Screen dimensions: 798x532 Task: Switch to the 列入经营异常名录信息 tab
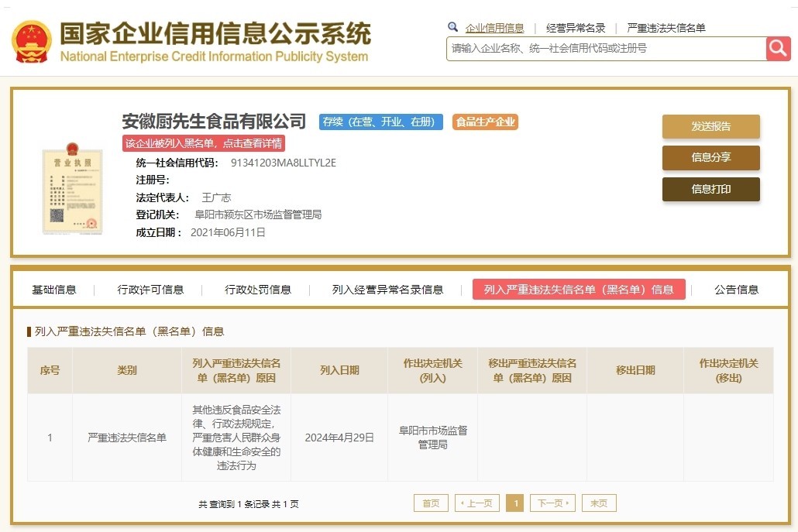pyautogui.click(x=387, y=290)
